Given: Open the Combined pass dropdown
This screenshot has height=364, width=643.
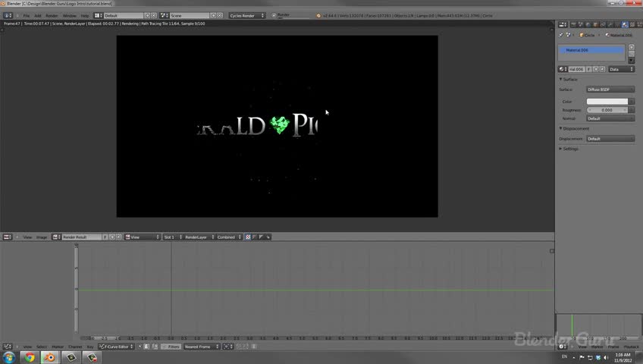Looking at the screenshot, I should pyautogui.click(x=229, y=237).
